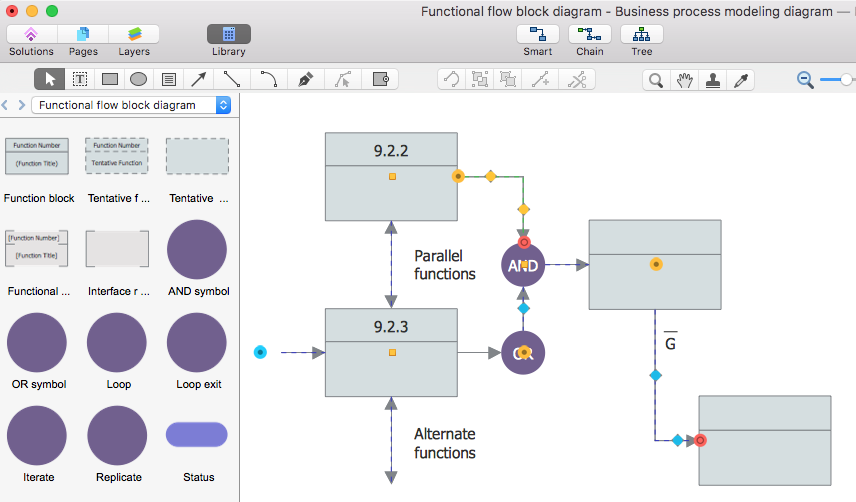The height and width of the screenshot is (502, 856).
Task: Open the library selection dropdown
Action: (131, 105)
